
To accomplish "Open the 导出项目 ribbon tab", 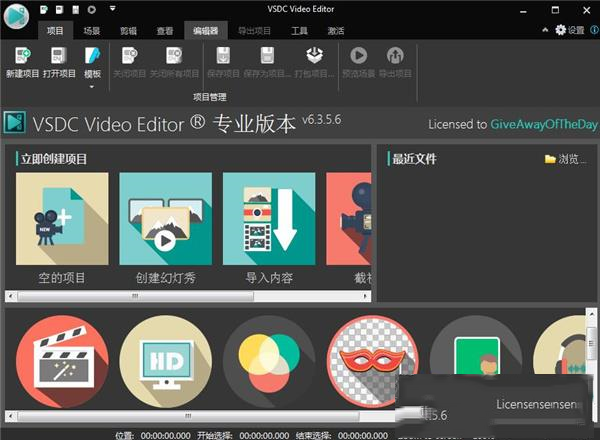I will [x=254, y=31].
